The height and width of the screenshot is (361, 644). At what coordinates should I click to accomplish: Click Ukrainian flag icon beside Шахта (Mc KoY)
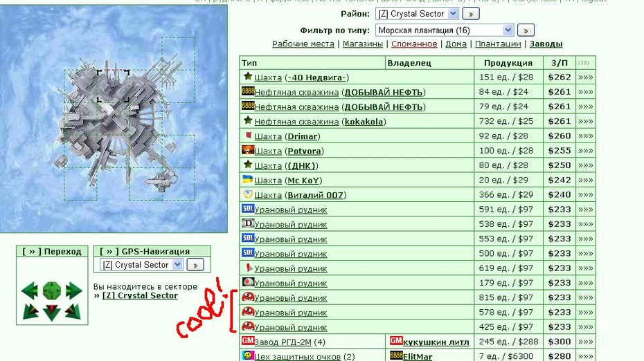pyautogui.click(x=248, y=179)
